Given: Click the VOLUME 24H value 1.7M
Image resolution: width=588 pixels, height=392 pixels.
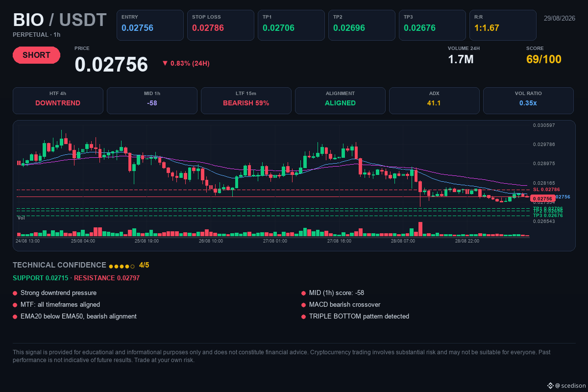Looking at the screenshot, I should 461,60.
